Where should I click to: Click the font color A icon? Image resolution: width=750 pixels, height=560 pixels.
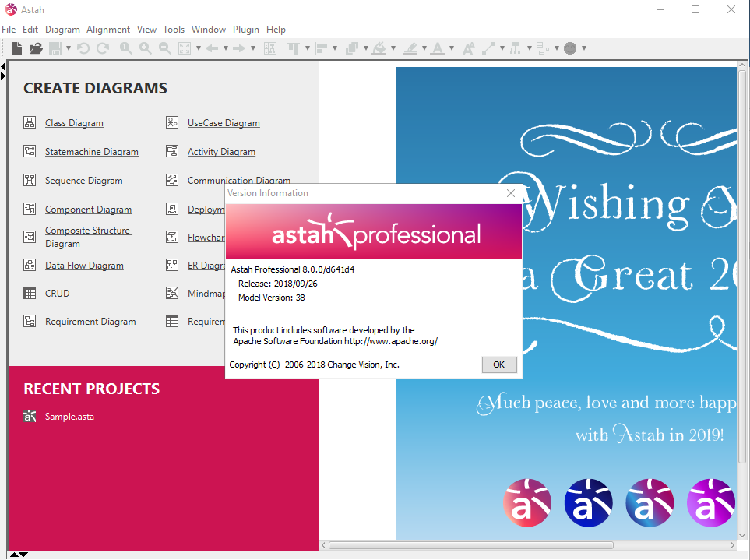(x=437, y=48)
